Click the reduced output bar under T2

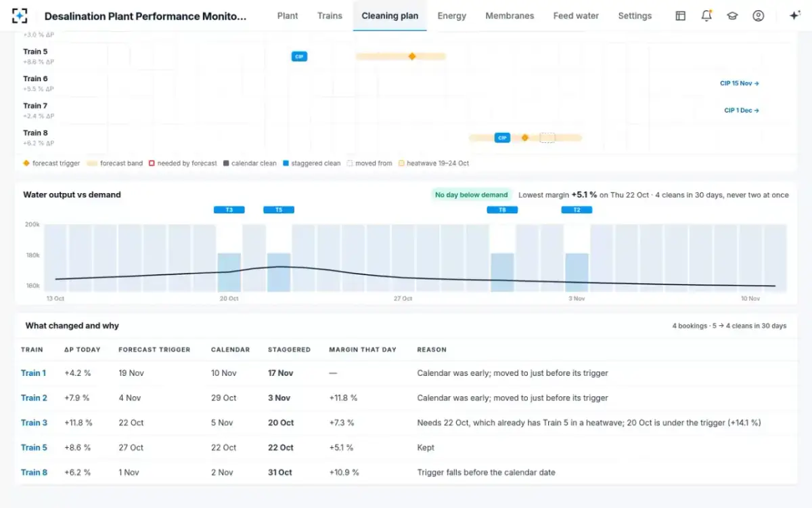click(x=577, y=272)
